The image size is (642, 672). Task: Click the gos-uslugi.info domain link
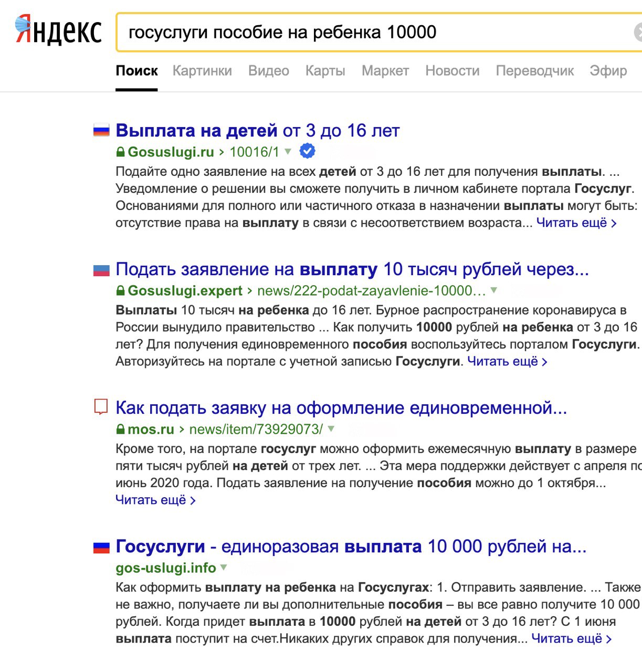point(166,568)
